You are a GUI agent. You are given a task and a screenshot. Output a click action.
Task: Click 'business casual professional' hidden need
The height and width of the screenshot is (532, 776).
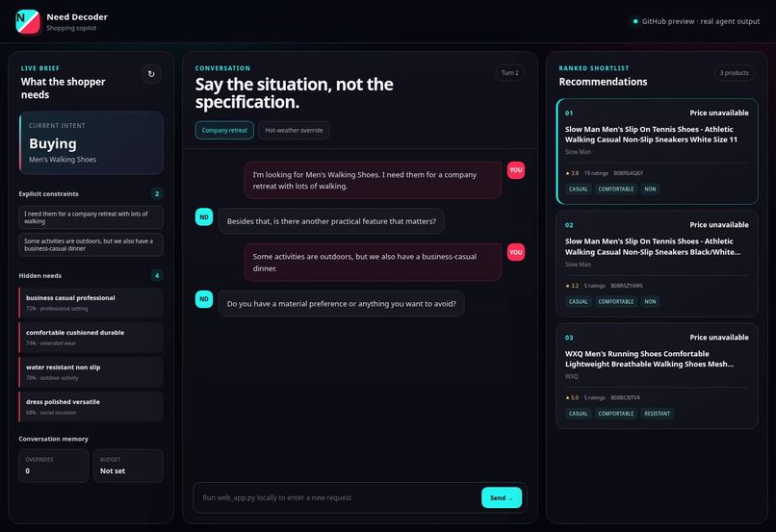point(91,303)
